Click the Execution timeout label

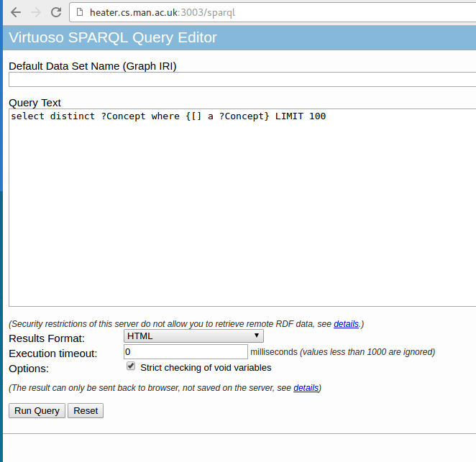coord(52,354)
